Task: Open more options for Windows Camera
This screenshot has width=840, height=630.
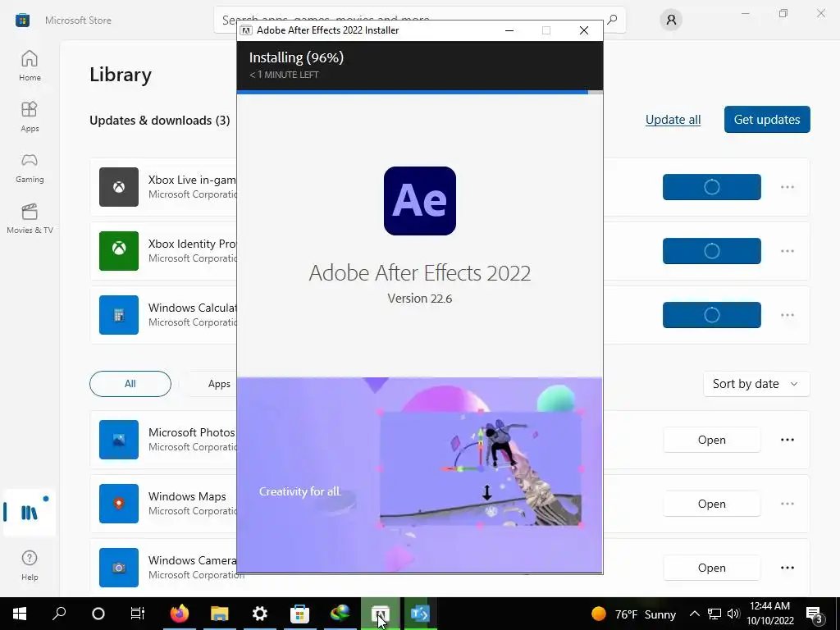Action: [787, 568]
